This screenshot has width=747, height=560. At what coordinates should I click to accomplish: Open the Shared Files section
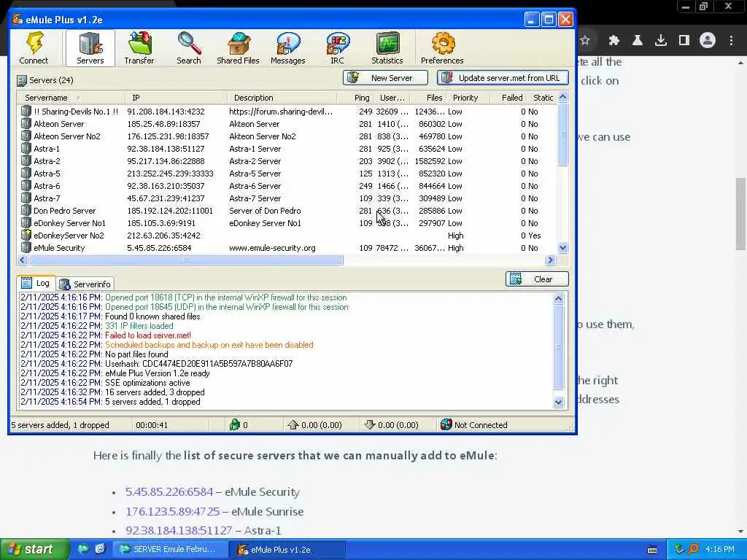click(x=239, y=47)
